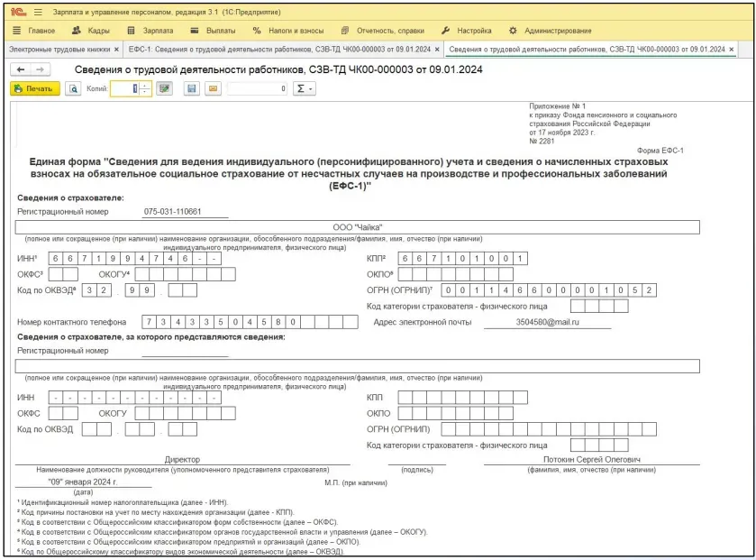Image resolution: width=756 pixels, height=560 pixels.
Task: Click the 1C logo icon
Action: pyautogui.click(x=18, y=12)
